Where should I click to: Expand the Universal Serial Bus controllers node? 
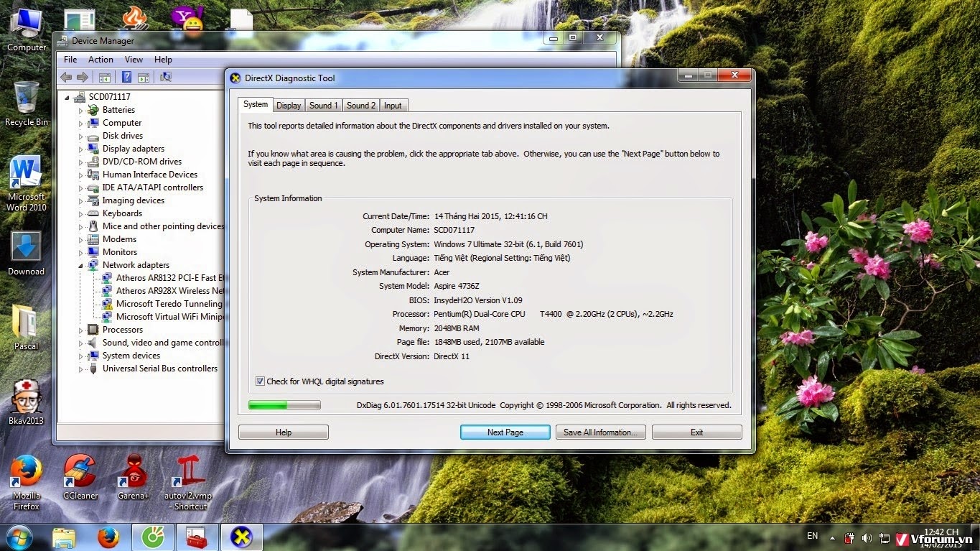(x=81, y=369)
